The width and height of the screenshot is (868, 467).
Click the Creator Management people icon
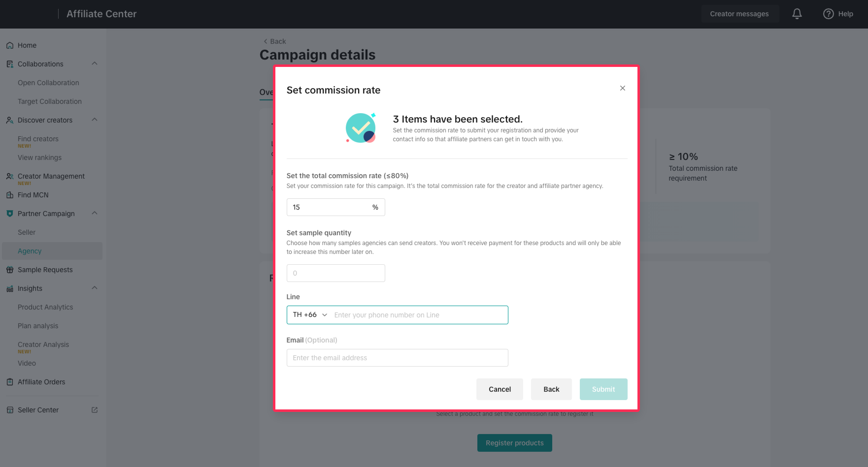(10, 176)
